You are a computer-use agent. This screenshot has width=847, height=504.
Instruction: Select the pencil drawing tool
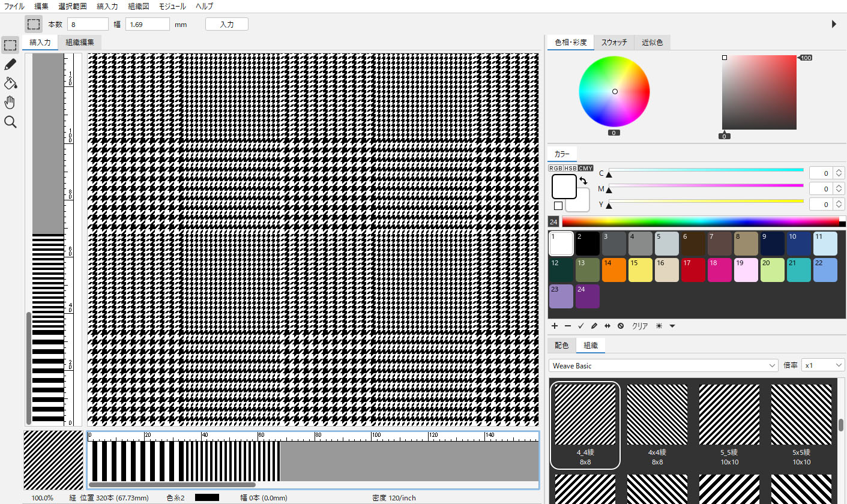tap(10, 64)
